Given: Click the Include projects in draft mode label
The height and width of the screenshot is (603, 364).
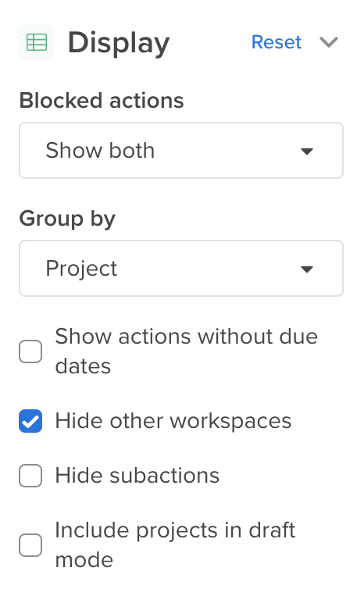Looking at the screenshot, I should [175, 545].
